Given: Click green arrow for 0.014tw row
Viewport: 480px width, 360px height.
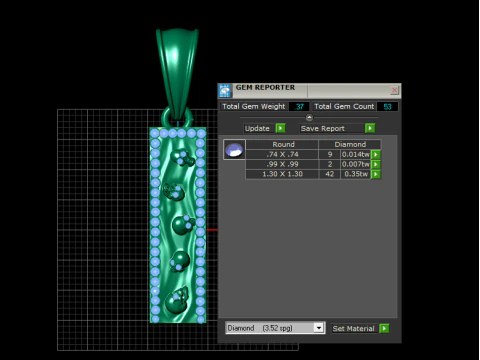Looking at the screenshot, I should click(x=376, y=154).
